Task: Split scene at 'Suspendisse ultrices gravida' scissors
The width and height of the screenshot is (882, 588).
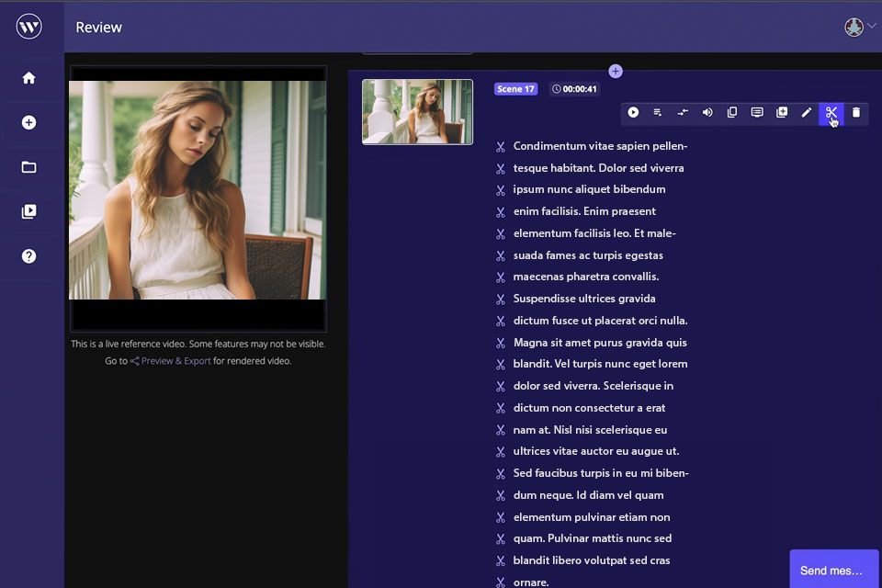Action: pos(501,300)
